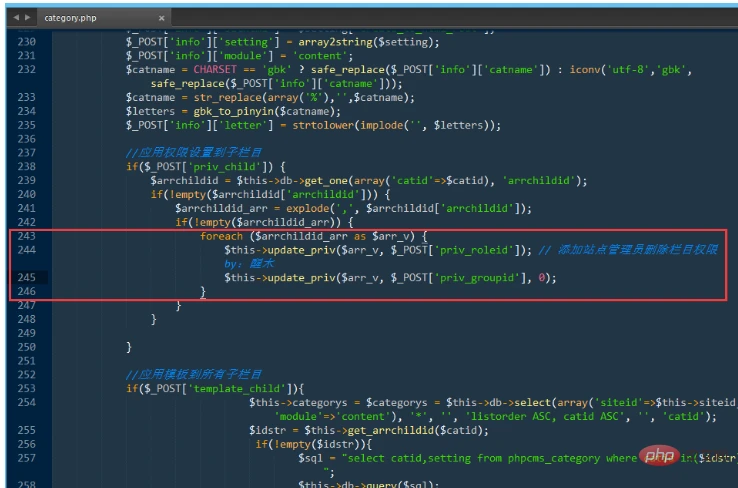The image size is (738, 488).
Task: Close the category.php tab
Action: tap(161, 18)
